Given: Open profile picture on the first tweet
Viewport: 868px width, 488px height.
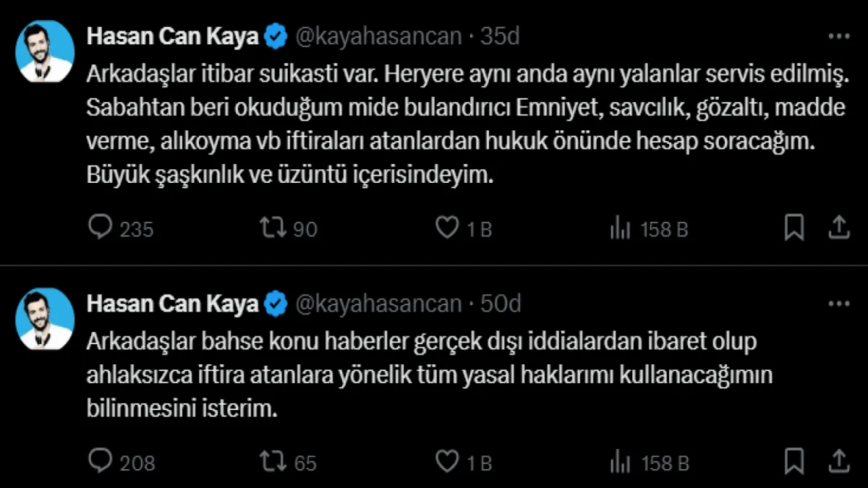Looking at the screenshot, I should pos(46,51).
